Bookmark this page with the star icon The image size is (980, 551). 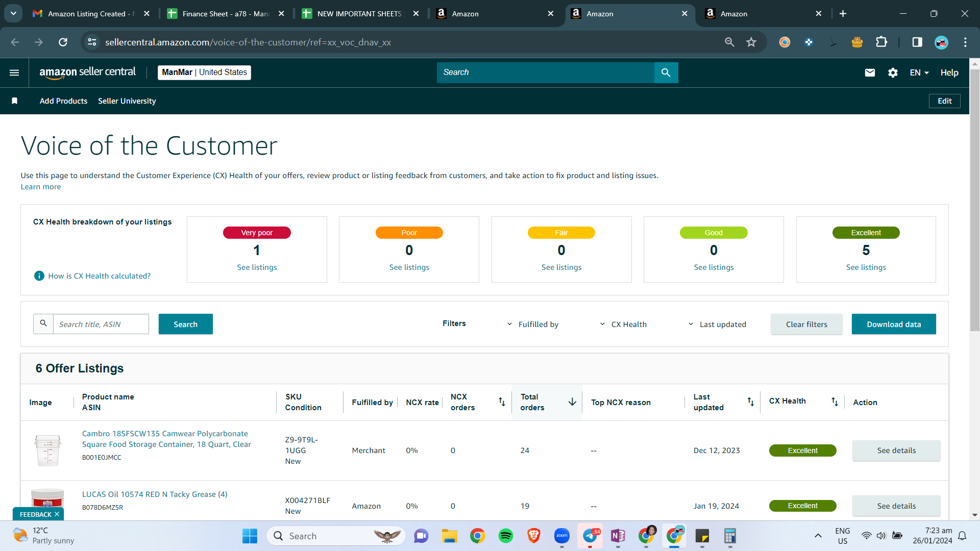[x=751, y=42]
